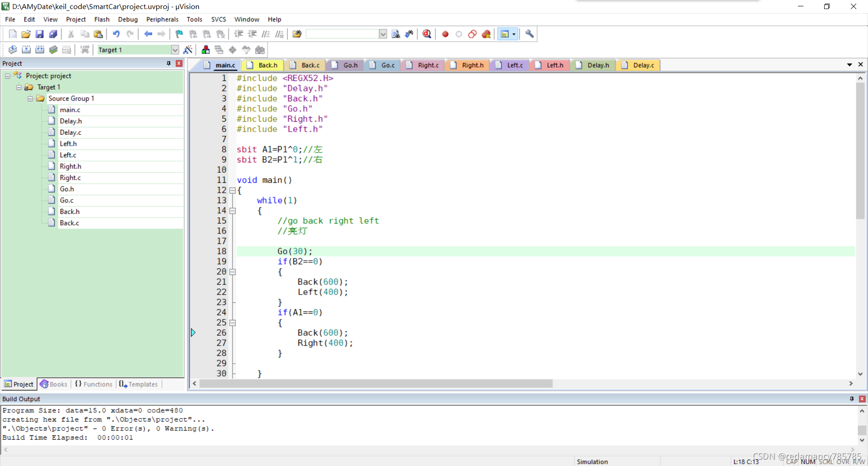868x466 pixels.
Task: Click the Save All icon
Action: tap(53, 34)
